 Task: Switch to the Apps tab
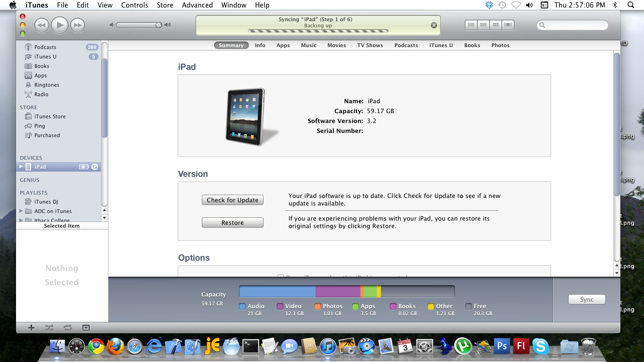pos(283,45)
